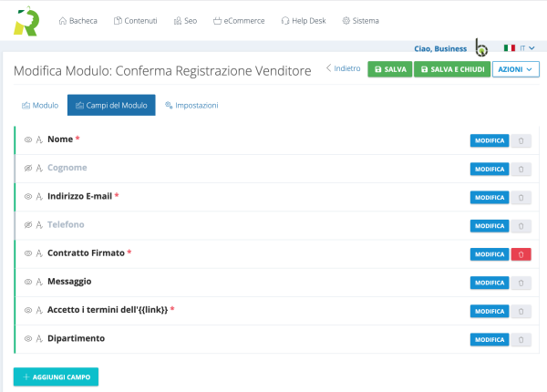
Task: Click trash icon on the Dipartimento row
Action: [521, 339]
